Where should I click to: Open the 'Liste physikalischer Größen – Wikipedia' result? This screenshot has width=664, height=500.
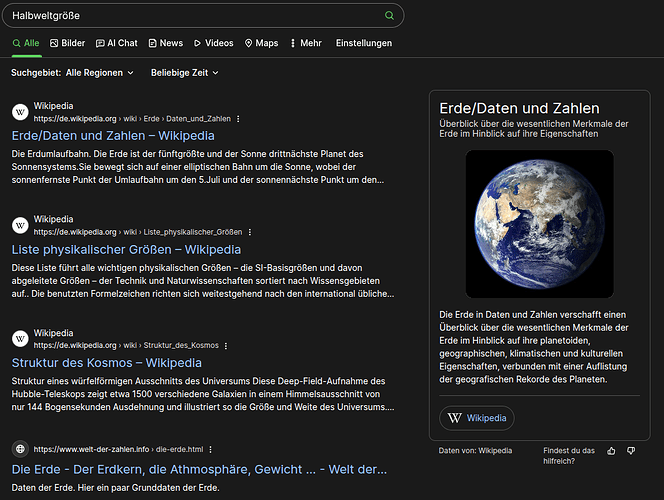126,249
